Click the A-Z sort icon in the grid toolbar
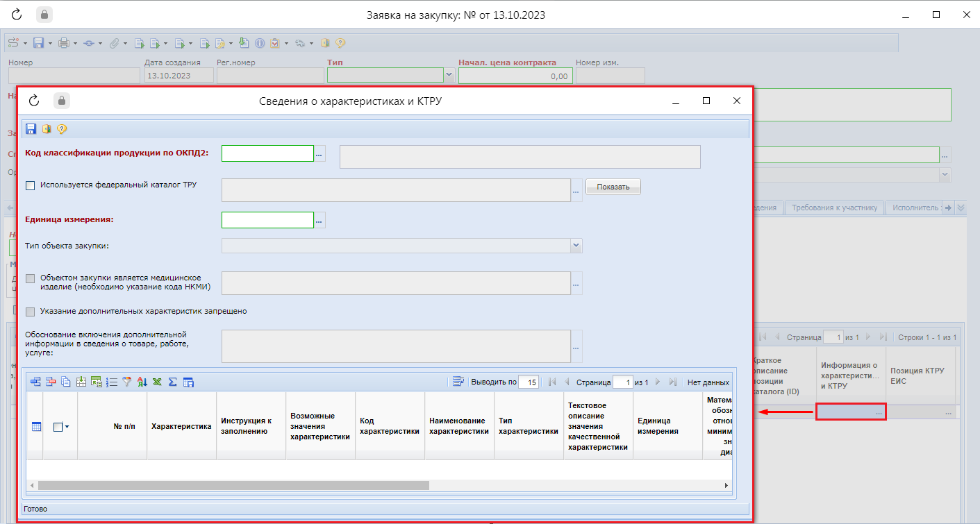Viewport: 980px width, 524px height. (x=142, y=382)
